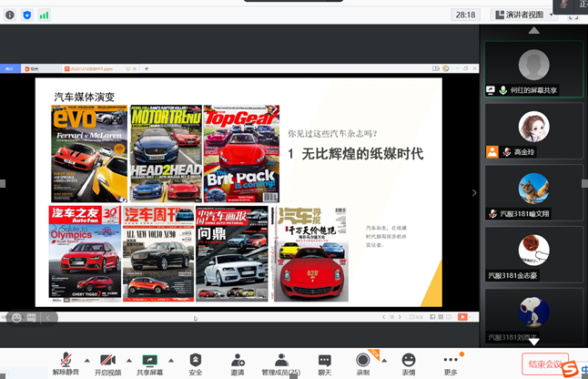Image resolution: width=588 pixels, height=379 pixels.
Task: Click the End Meeting (结束会议) button
Action: [x=544, y=364]
